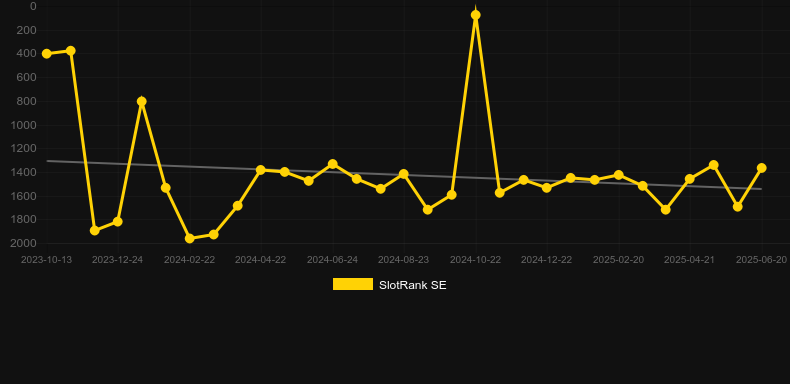The width and height of the screenshot is (790, 384).
Task: Click the y-axis value 200
Action: coord(27,30)
